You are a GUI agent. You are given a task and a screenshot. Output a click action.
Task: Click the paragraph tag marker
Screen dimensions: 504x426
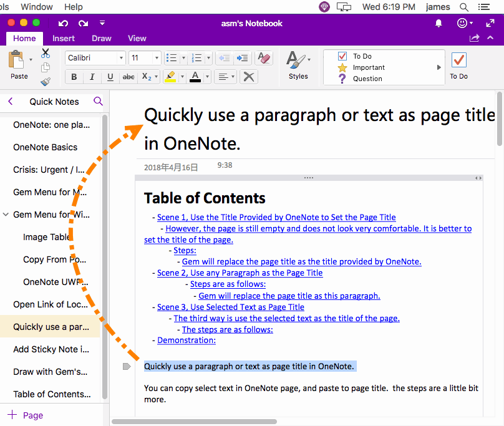[x=127, y=366]
